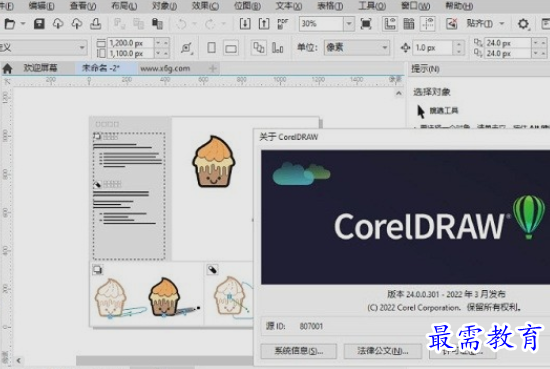Switch to the www.x6g.com document tab

165,68
